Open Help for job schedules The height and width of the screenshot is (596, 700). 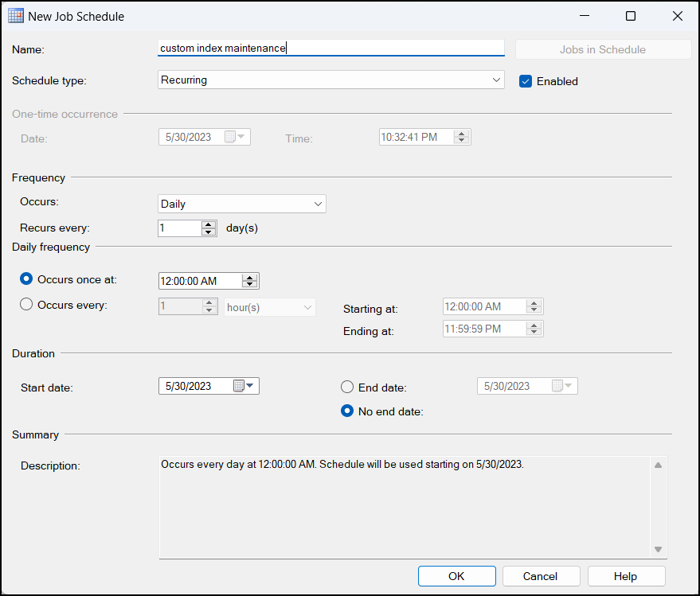click(x=626, y=576)
